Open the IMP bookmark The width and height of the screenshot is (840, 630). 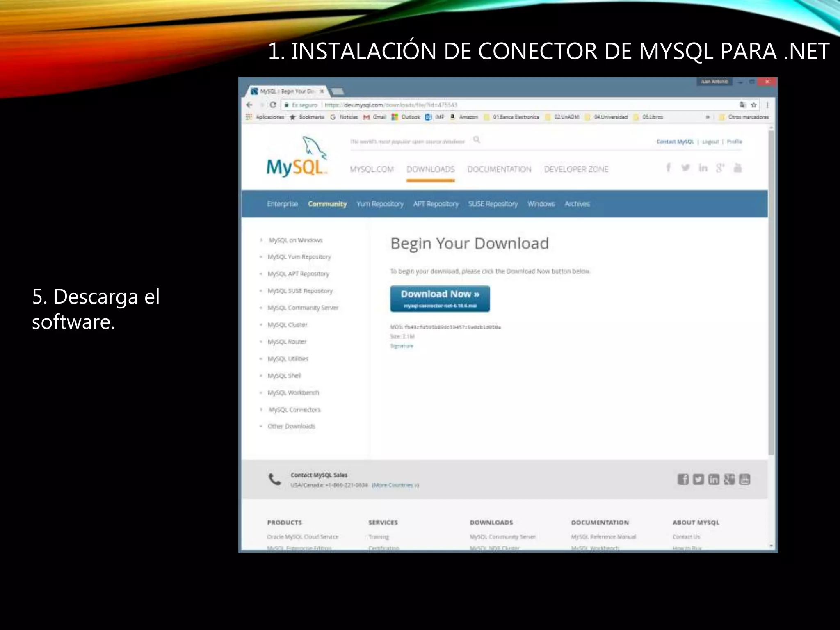click(435, 117)
